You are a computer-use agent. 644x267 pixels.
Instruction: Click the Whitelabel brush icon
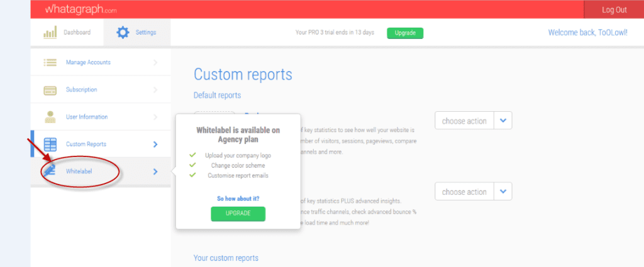[x=49, y=171]
